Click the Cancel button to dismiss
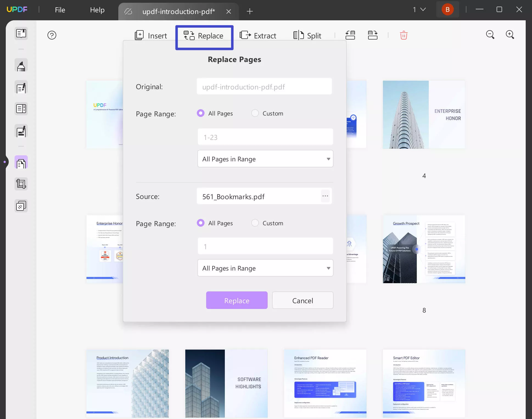 pyautogui.click(x=303, y=300)
